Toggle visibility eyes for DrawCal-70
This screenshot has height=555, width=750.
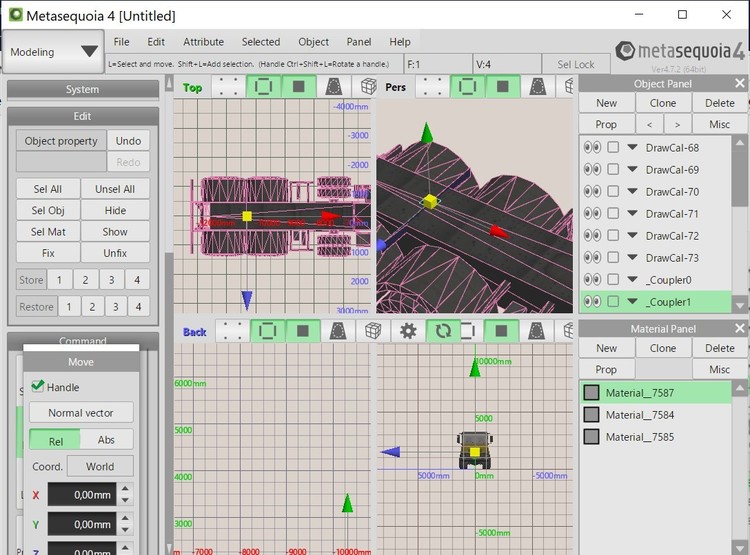click(592, 191)
